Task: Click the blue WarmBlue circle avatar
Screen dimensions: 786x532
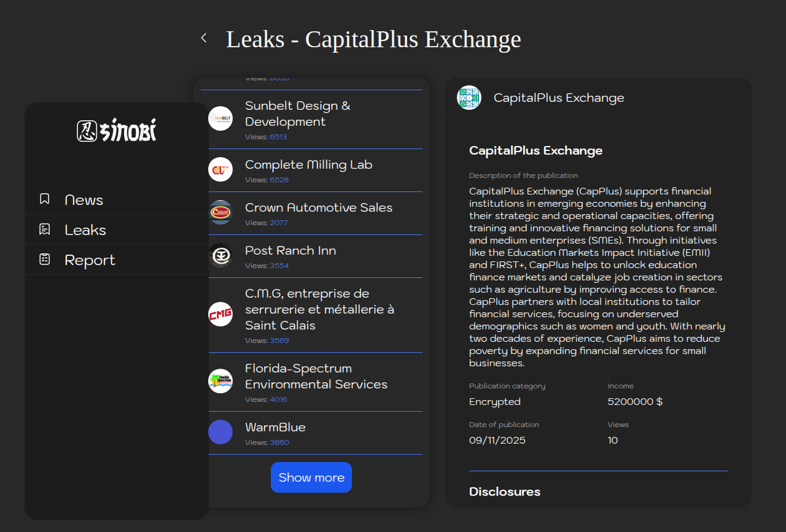Action: 220,432
